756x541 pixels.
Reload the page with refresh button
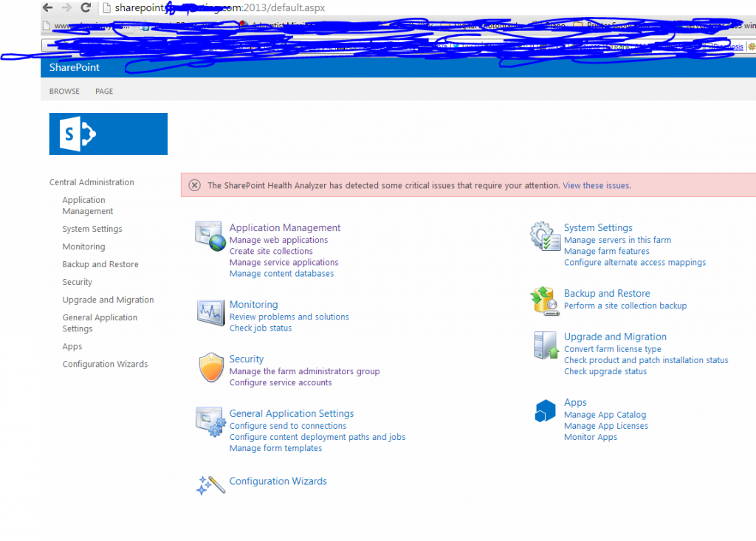[86, 7]
